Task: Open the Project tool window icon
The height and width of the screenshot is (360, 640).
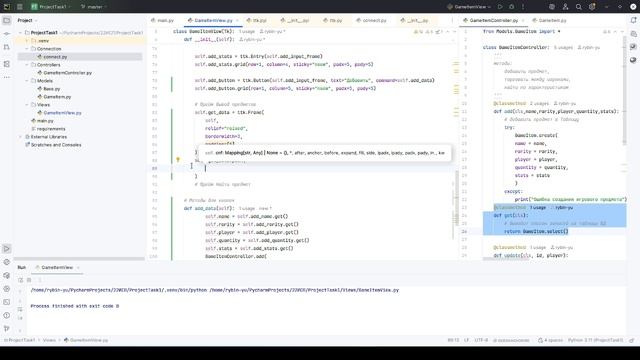Action: coord(7,20)
